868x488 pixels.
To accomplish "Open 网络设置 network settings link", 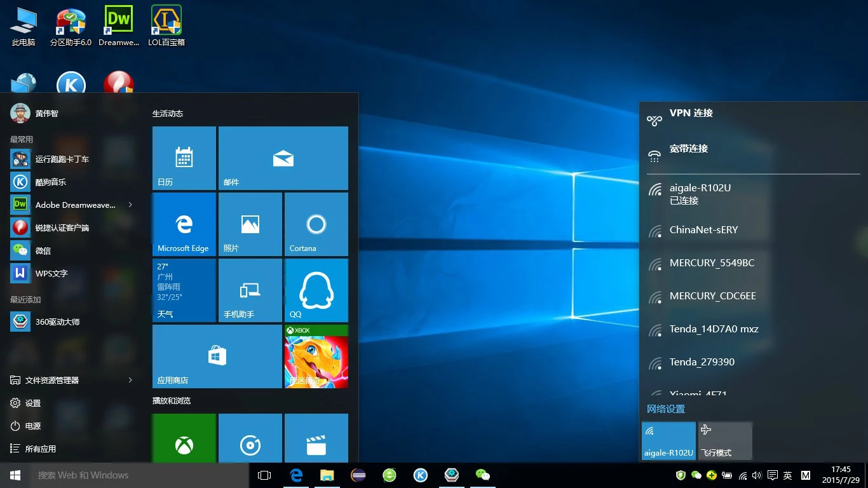I will (666, 409).
